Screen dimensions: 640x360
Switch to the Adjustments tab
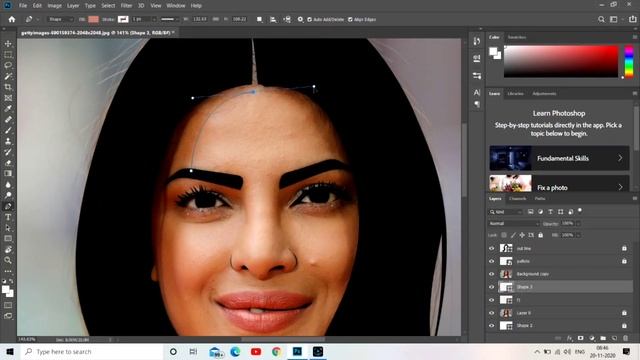(x=544, y=93)
